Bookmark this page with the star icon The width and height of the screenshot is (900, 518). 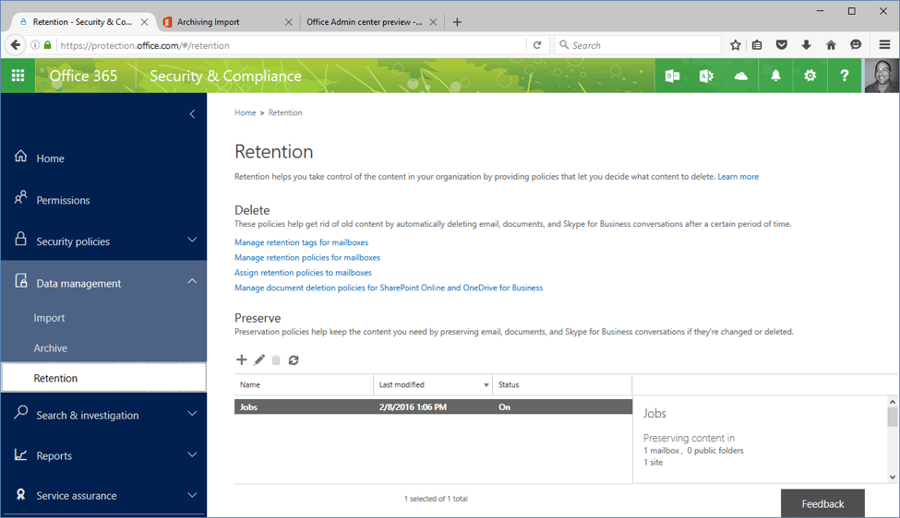click(735, 45)
